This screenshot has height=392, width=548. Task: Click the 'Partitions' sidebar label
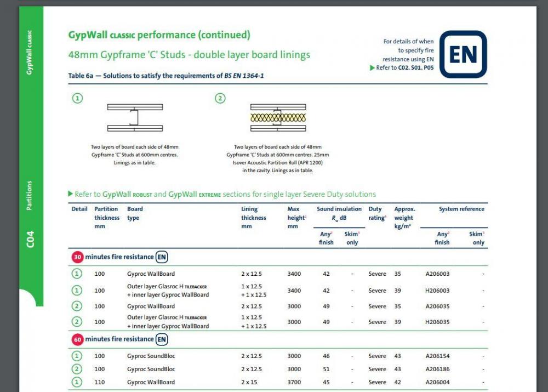coord(29,196)
